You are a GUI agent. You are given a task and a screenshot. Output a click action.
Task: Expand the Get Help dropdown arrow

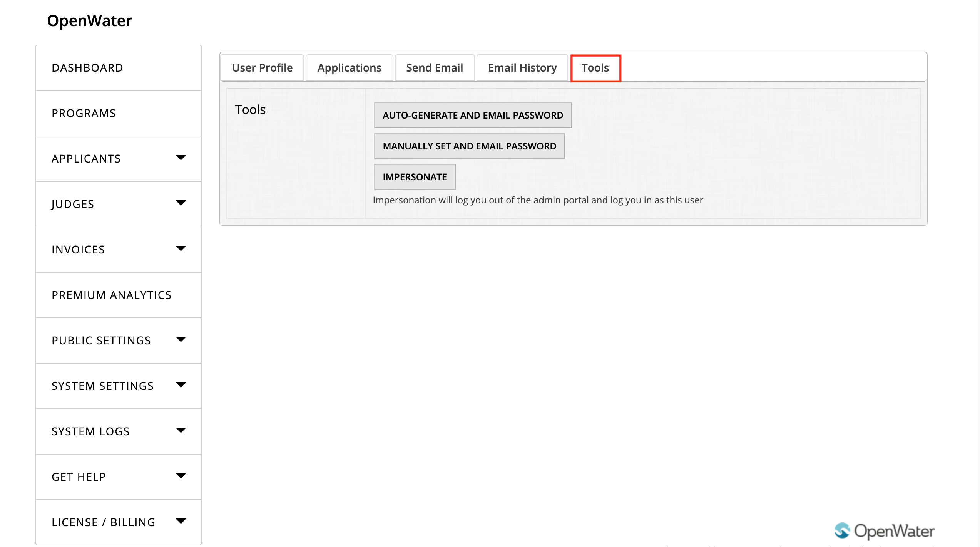(x=181, y=476)
